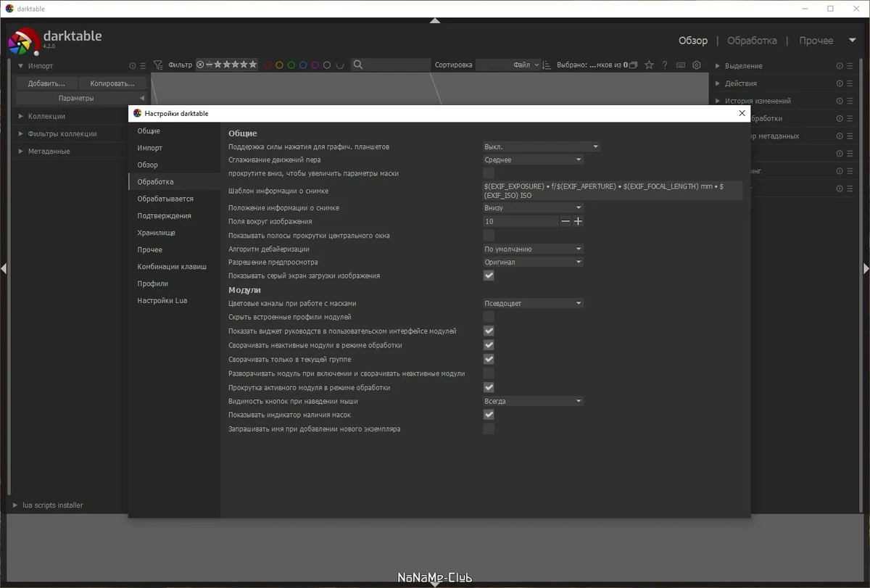The height and width of the screenshot is (588, 870).
Task: Toggle 'прокрутите вниз' mask parameters checkbox
Action: pos(489,173)
